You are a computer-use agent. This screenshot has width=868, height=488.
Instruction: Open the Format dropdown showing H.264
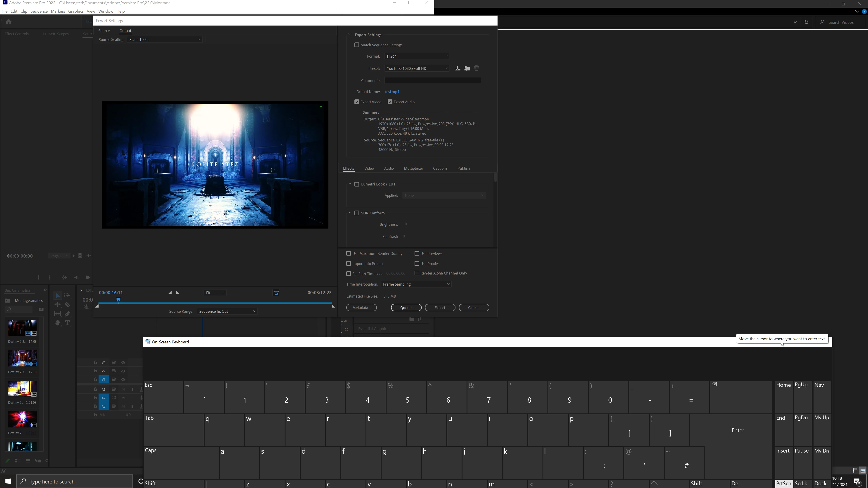[416, 56]
